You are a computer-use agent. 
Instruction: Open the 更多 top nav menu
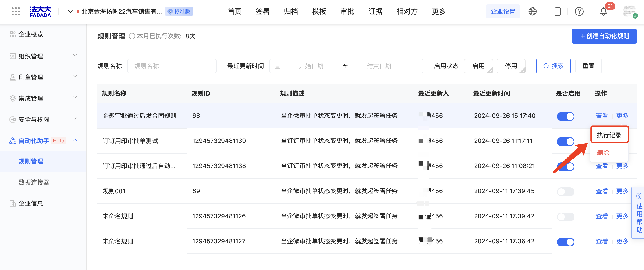pyautogui.click(x=439, y=11)
